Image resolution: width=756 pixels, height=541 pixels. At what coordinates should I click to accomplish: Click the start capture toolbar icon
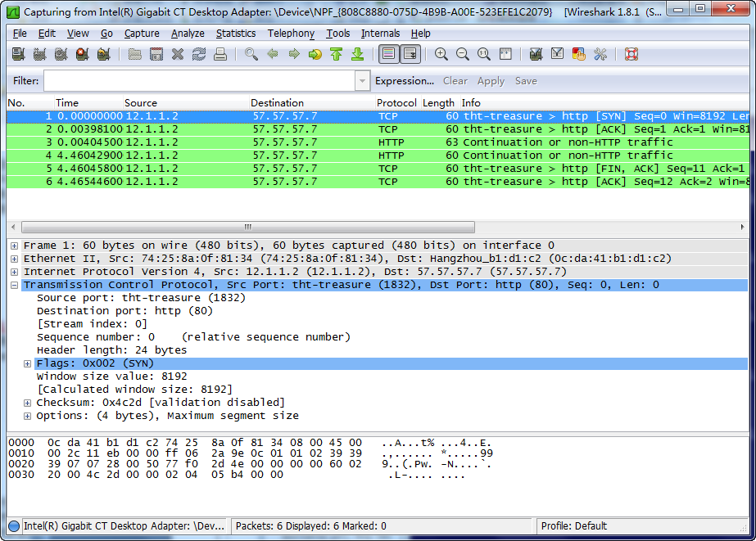pyautogui.click(x=61, y=54)
